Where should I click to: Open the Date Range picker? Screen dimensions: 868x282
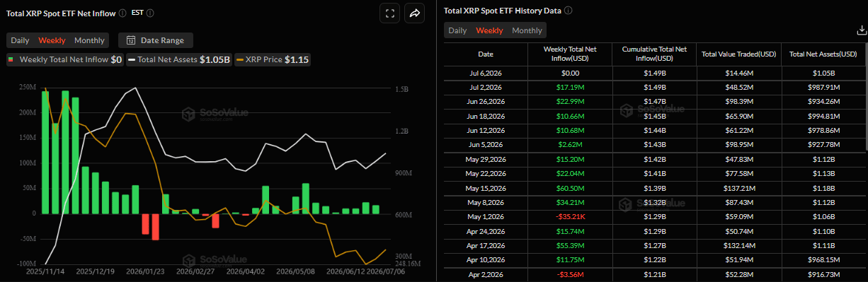tap(156, 40)
